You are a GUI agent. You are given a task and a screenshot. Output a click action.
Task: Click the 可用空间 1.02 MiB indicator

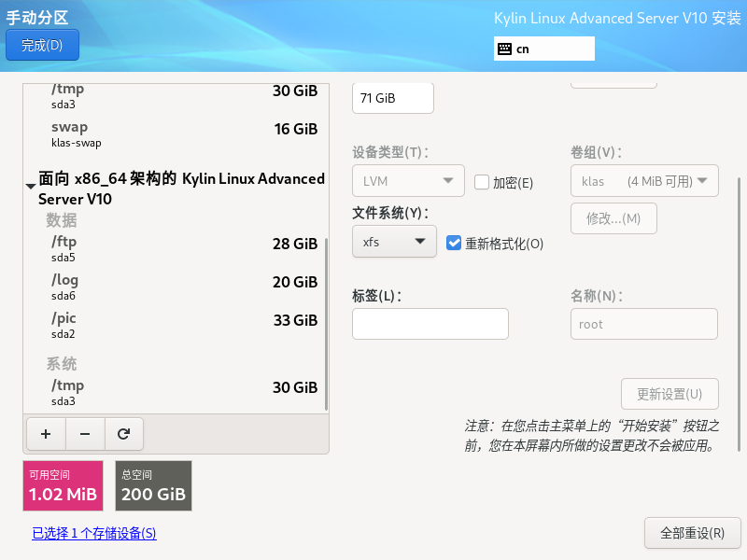click(x=63, y=485)
